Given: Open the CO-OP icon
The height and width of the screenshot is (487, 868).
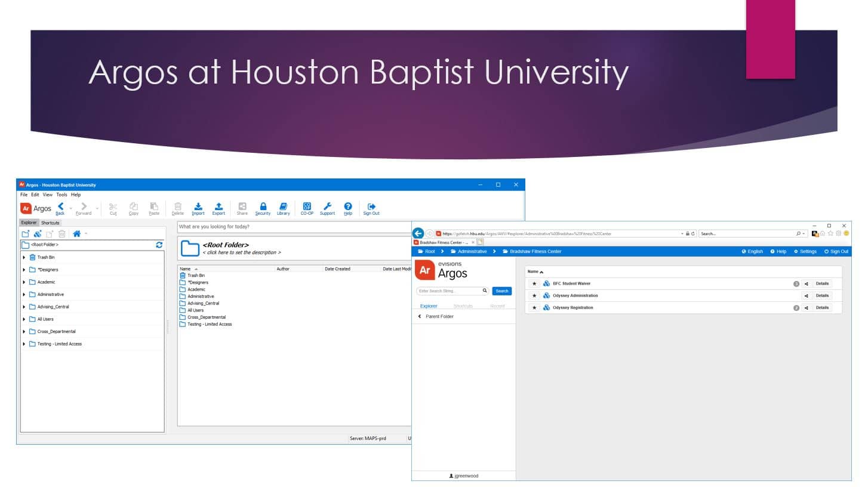Looking at the screenshot, I should pyautogui.click(x=307, y=206).
